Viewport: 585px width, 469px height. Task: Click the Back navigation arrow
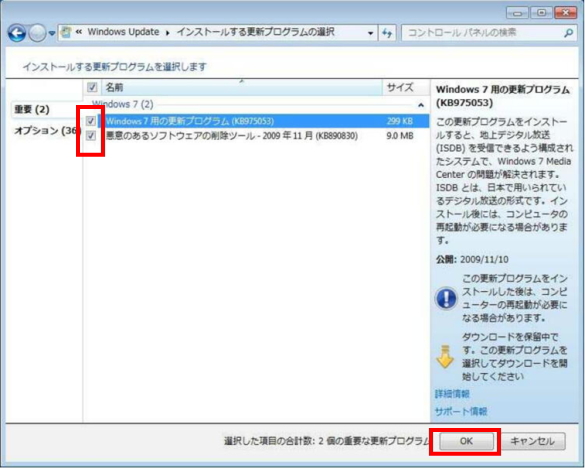click(x=17, y=33)
